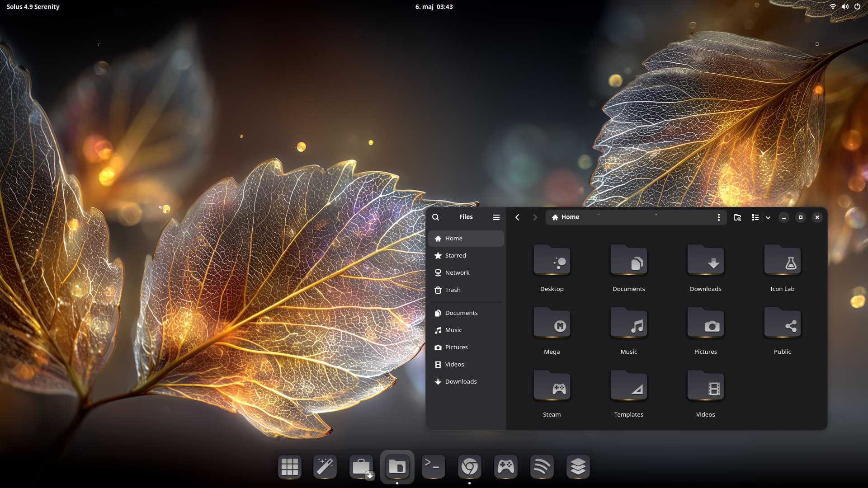This screenshot has height=488, width=868.
Task: Open the clock and calendar menu
Action: [x=434, y=7]
